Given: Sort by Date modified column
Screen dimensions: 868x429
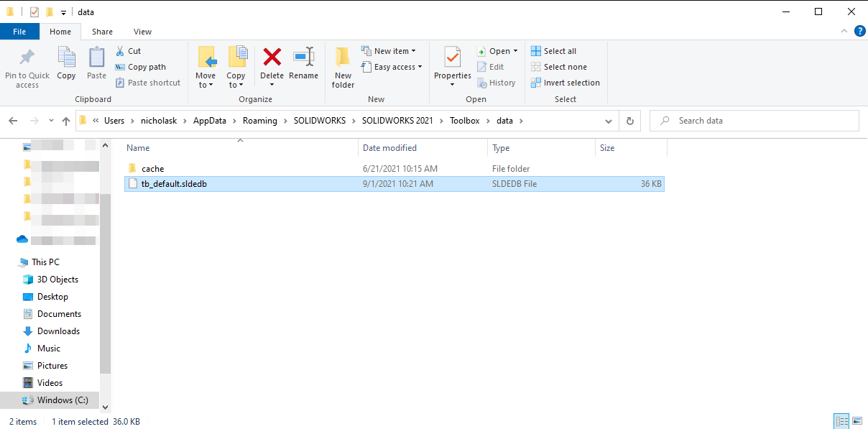Looking at the screenshot, I should click(423, 148).
